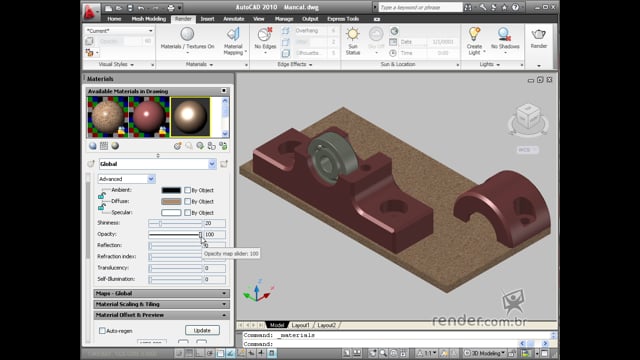Click the Help question mark icon
Image resolution: width=640 pixels, height=360 pixels.
(516, 7)
